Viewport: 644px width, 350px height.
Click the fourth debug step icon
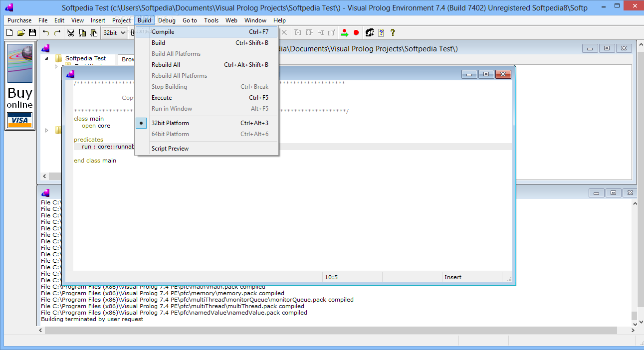[x=332, y=32]
